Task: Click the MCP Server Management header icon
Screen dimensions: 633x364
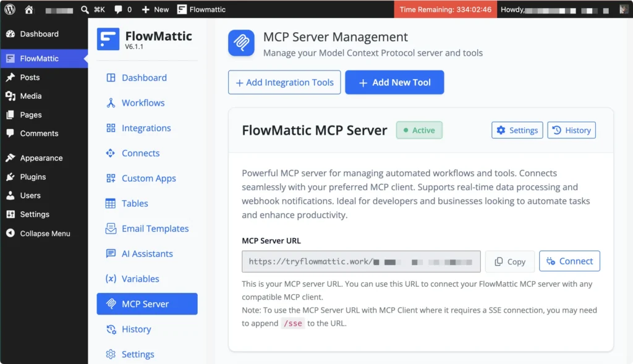Action: (x=241, y=43)
